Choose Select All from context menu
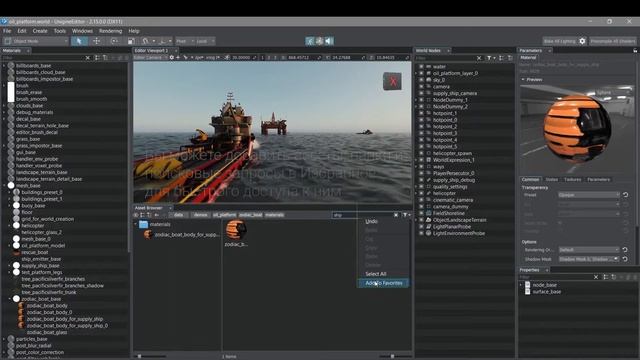The height and width of the screenshot is (360, 640). pyautogui.click(x=376, y=274)
